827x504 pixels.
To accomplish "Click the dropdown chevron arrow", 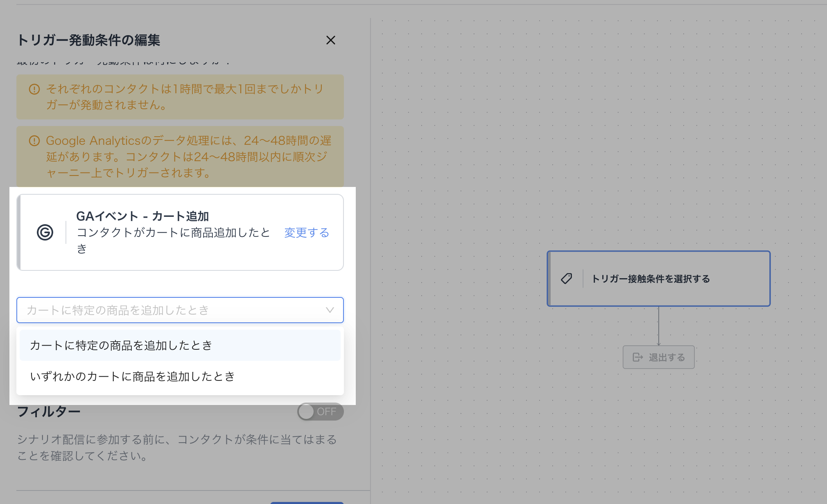I will point(330,310).
